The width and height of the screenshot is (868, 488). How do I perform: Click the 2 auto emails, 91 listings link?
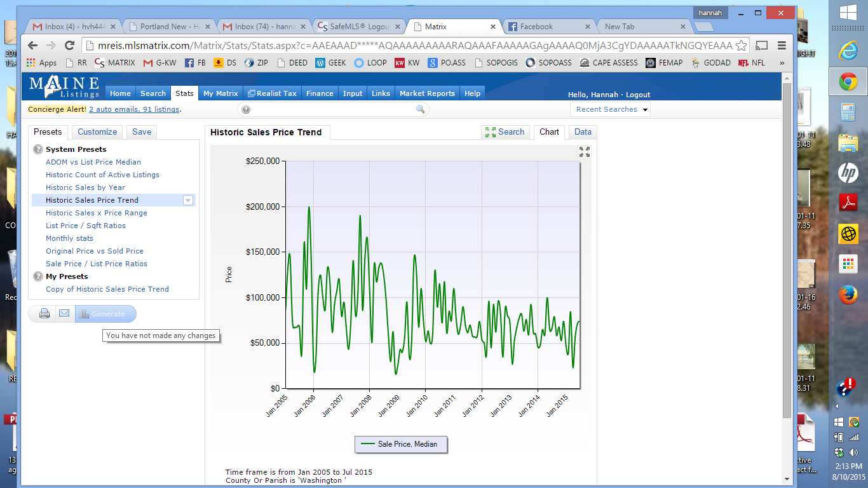(x=134, y=109)
